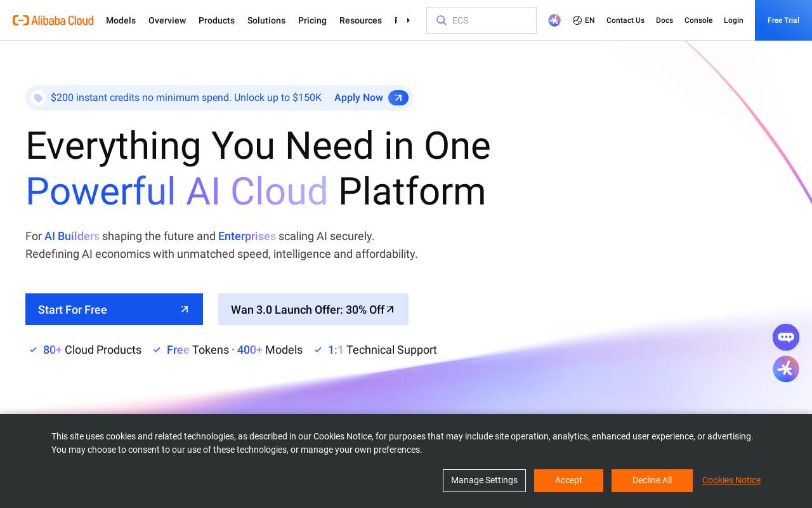This screenshot has width=812, height=508.
Task: Expand the navigation overflow arrow
Action: pyautogui.click(x=408, y=20)
